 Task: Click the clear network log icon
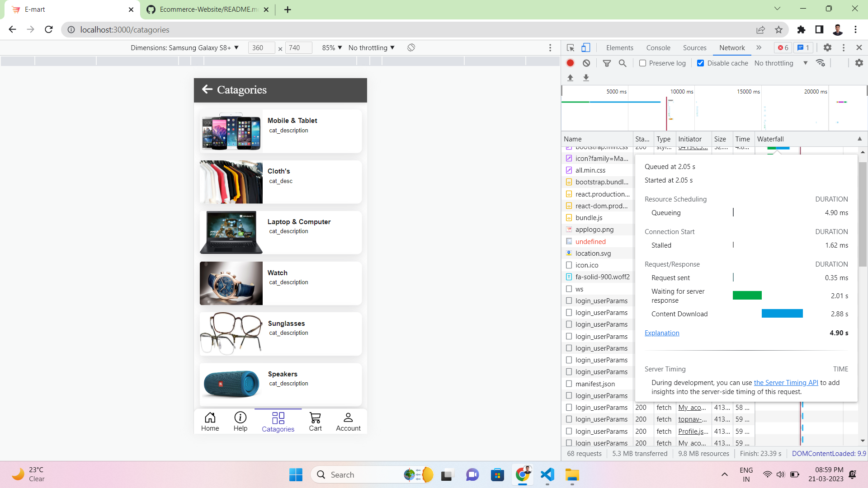[586, 63]
